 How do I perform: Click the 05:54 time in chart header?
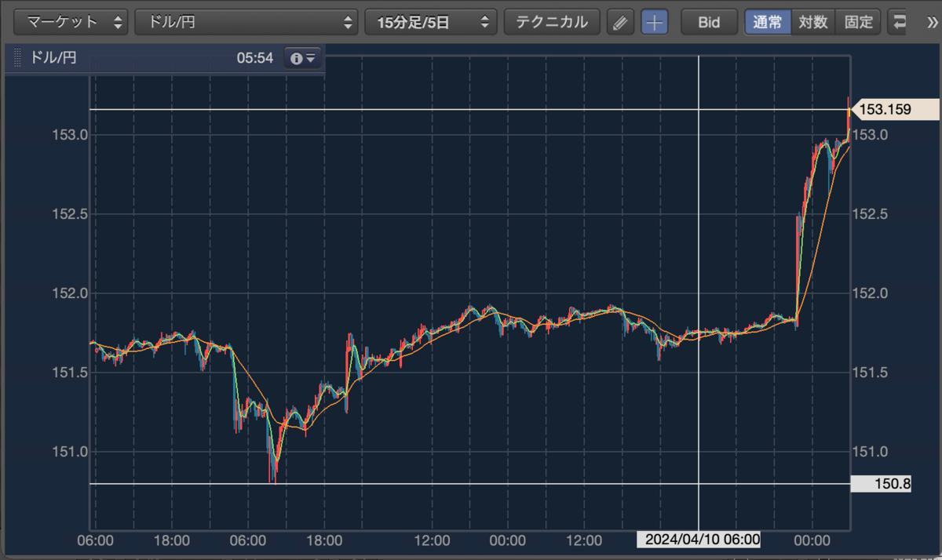click(255, 58)
